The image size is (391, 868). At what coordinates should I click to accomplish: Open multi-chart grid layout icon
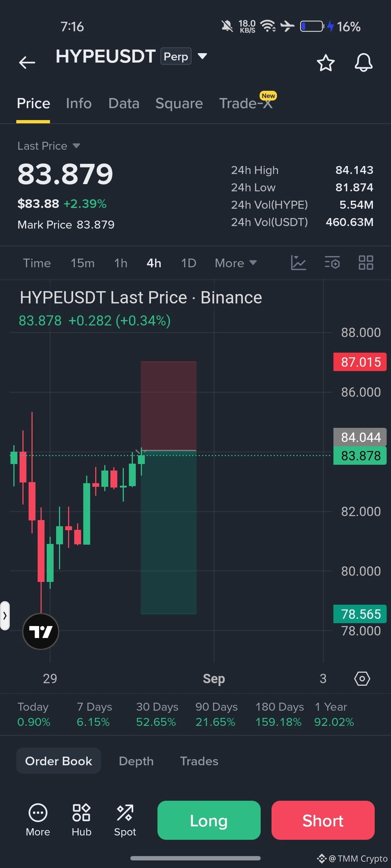[x=366, y=263]
